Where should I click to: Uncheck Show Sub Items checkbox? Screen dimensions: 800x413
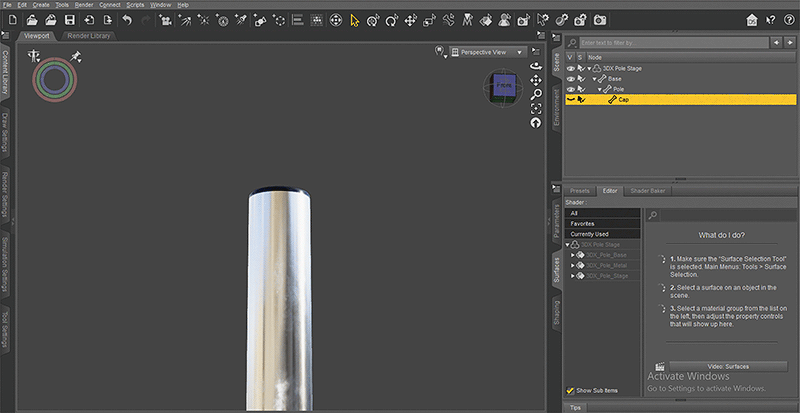(x=570, y=391)
